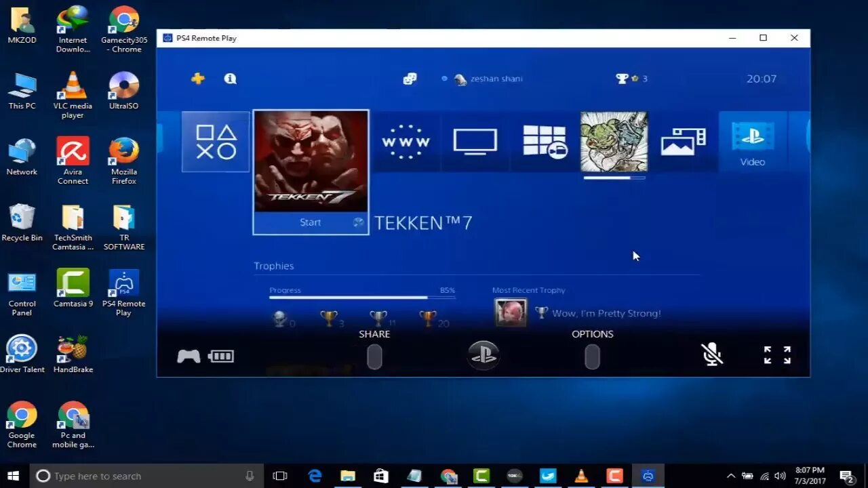
Task: Select VLC media player desktop icon
Action: 73,95
